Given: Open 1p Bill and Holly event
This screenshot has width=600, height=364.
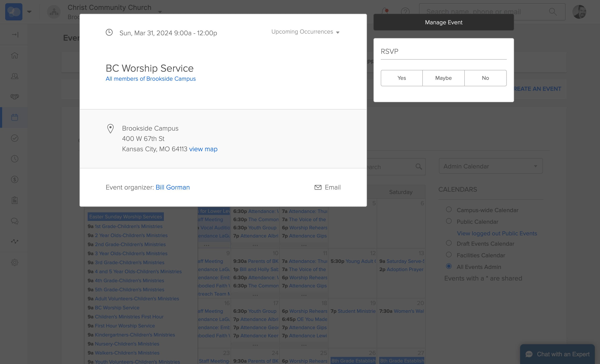Looking at the screenshot, I should point(256,269).
